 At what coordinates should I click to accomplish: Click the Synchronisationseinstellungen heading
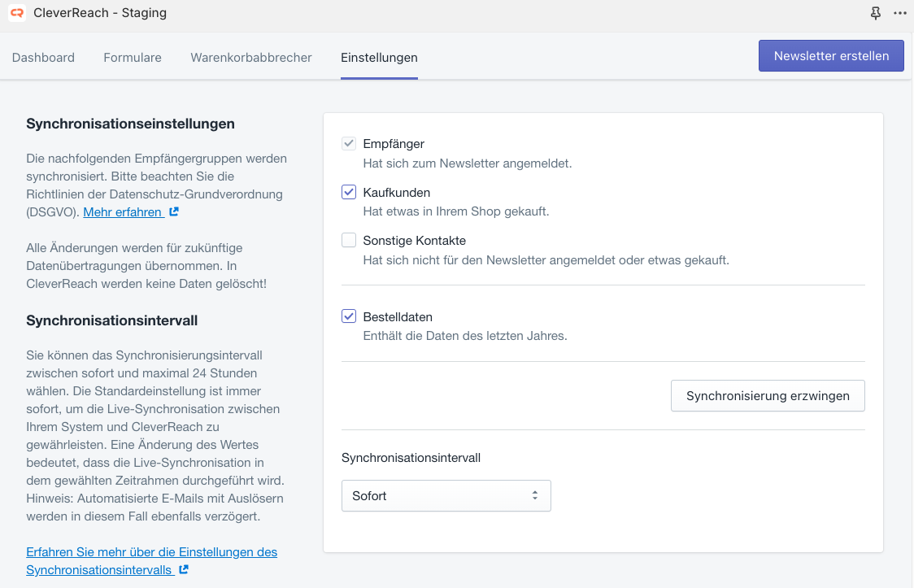coord(131,124)
